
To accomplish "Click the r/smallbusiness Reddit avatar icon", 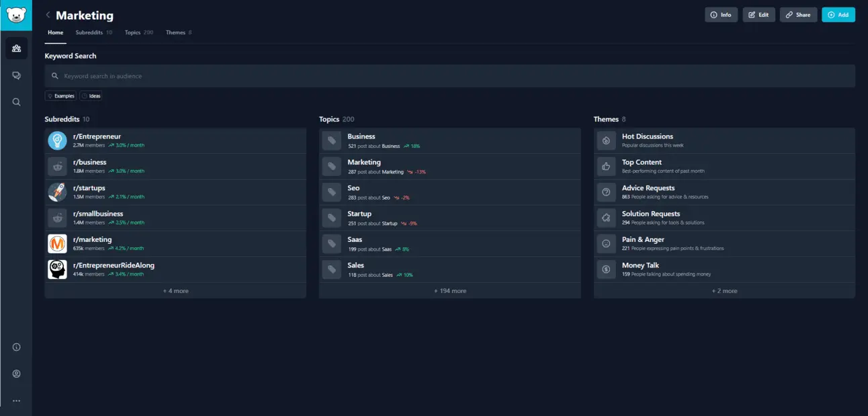I will click(x=57, y=218).
